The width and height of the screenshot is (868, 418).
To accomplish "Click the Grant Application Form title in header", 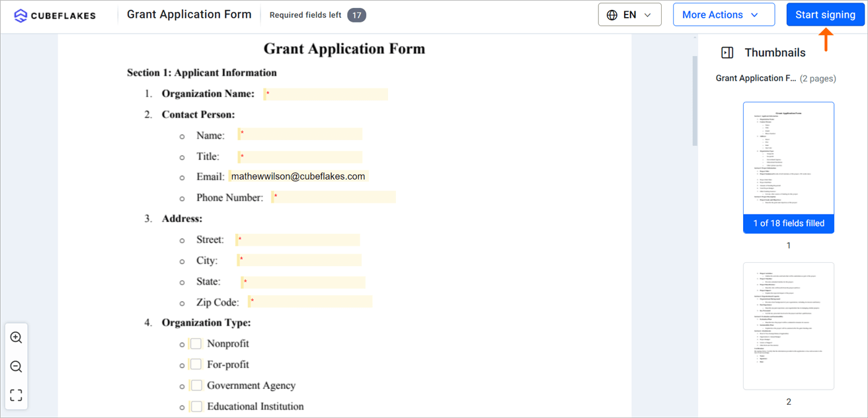I will [x=189, y=15].
